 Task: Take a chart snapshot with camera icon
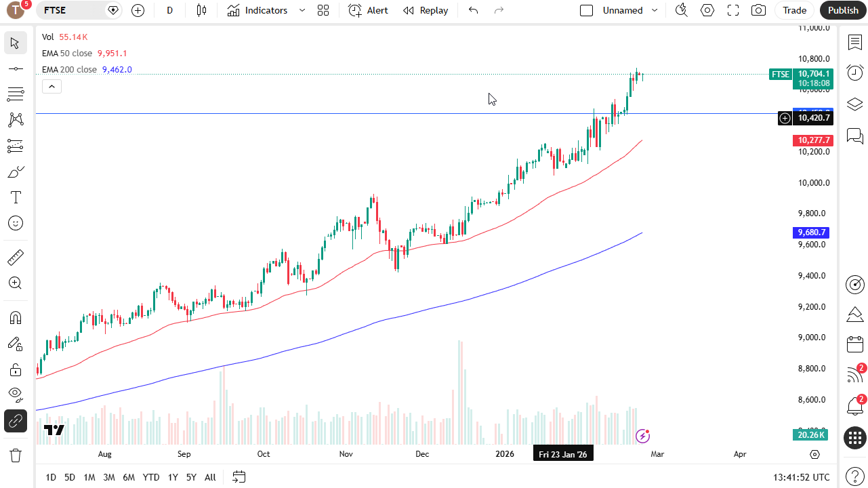pos(759,10)
